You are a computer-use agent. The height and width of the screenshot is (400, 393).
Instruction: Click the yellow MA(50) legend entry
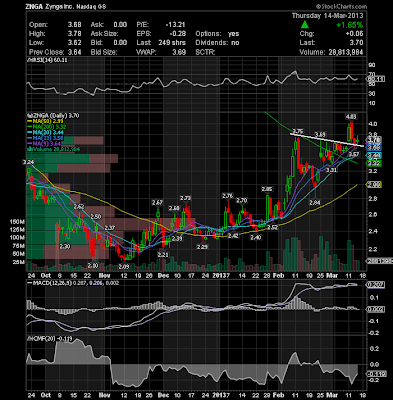(46, 121)
